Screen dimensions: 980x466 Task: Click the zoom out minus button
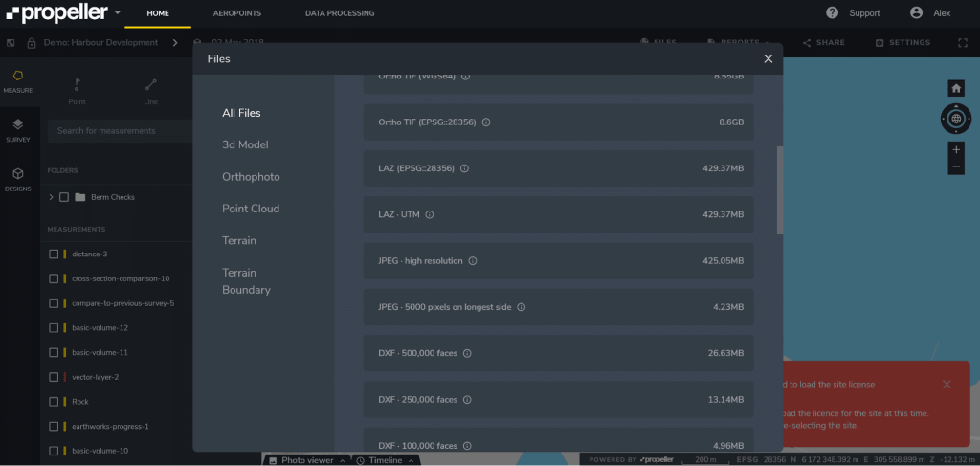(955, 166)
